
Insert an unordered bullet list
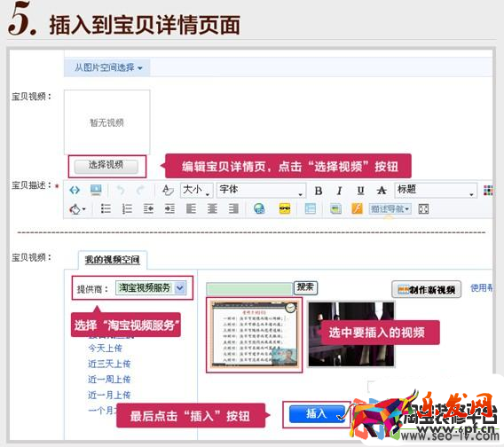point(106,209)
